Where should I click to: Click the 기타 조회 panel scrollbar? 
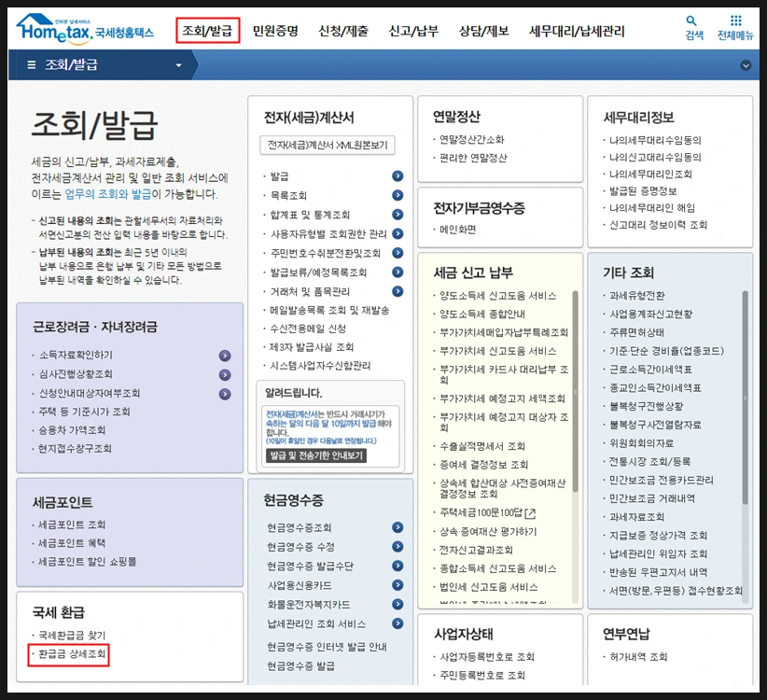tap(745, 398)
